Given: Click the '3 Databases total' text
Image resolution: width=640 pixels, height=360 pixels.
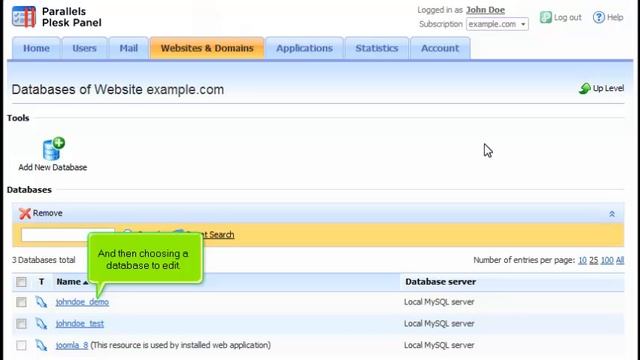Looking at the screenshot, I should pyautogui.click(x=43, y=260).
